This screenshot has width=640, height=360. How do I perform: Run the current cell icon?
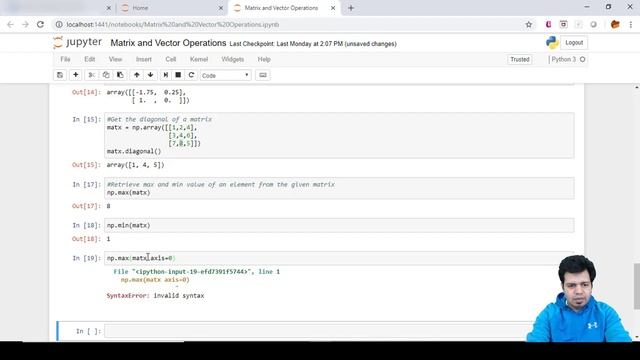[x=165, y=75]
